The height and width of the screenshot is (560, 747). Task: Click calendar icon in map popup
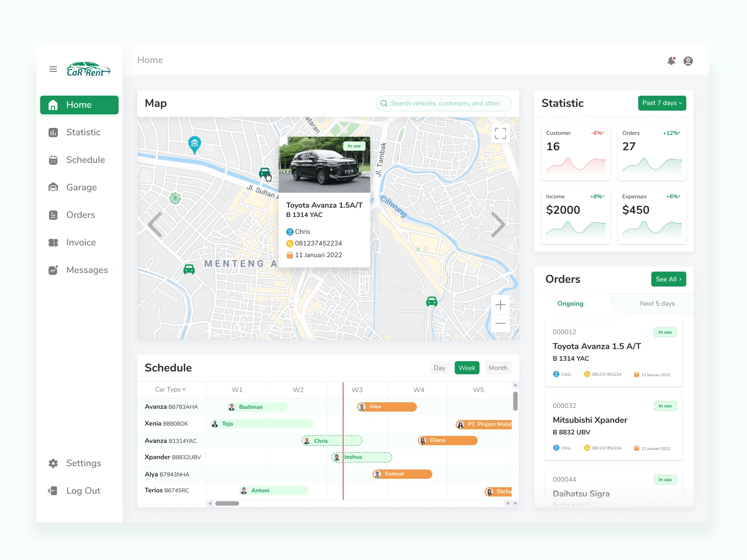pos(289,255)
